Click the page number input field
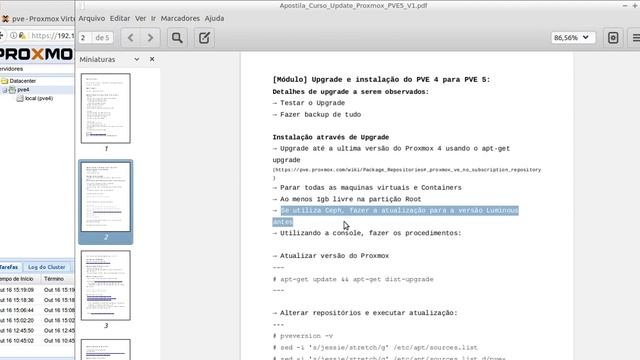640x360 pixels. [85, 38]
